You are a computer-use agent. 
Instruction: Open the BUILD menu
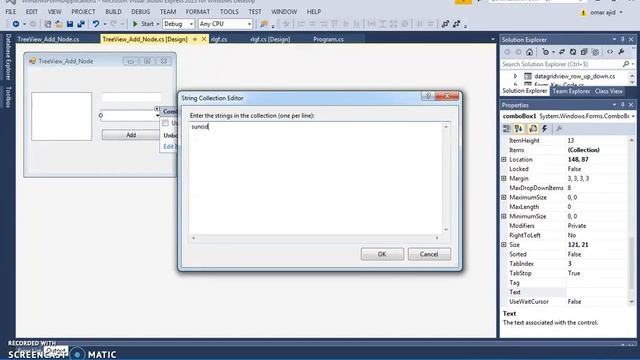[x=113, y=12]
